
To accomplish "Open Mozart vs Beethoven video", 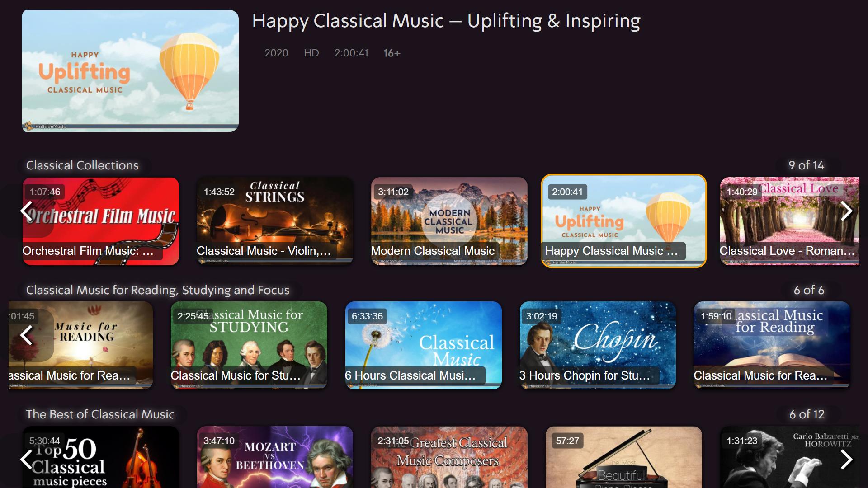I will 275,457.
